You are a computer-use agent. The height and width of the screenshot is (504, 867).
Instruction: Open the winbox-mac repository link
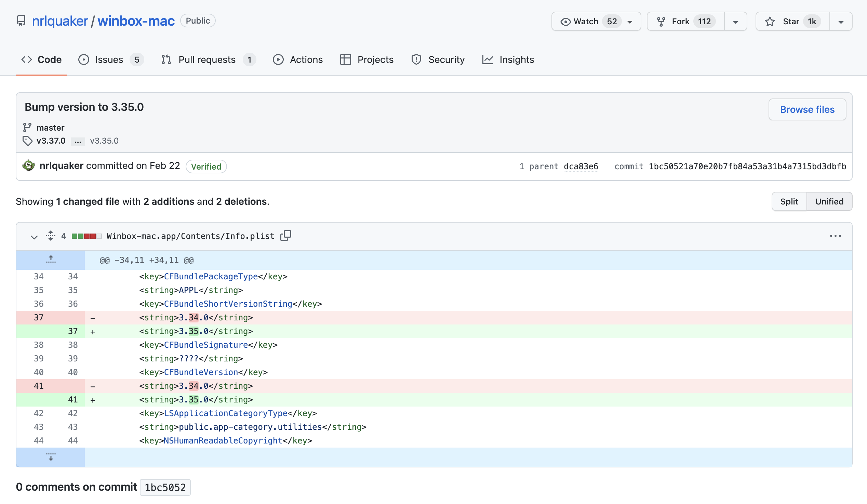[x=136, y=21]
